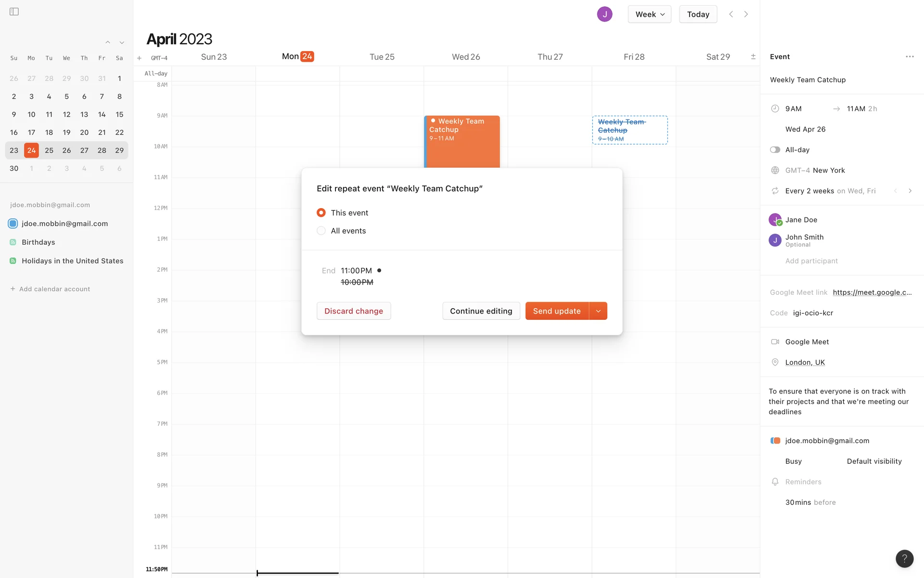The width and height of the screenshot is (924, 578).
Task: Go to the previous week arrow
Action: [x=731, y=14]
